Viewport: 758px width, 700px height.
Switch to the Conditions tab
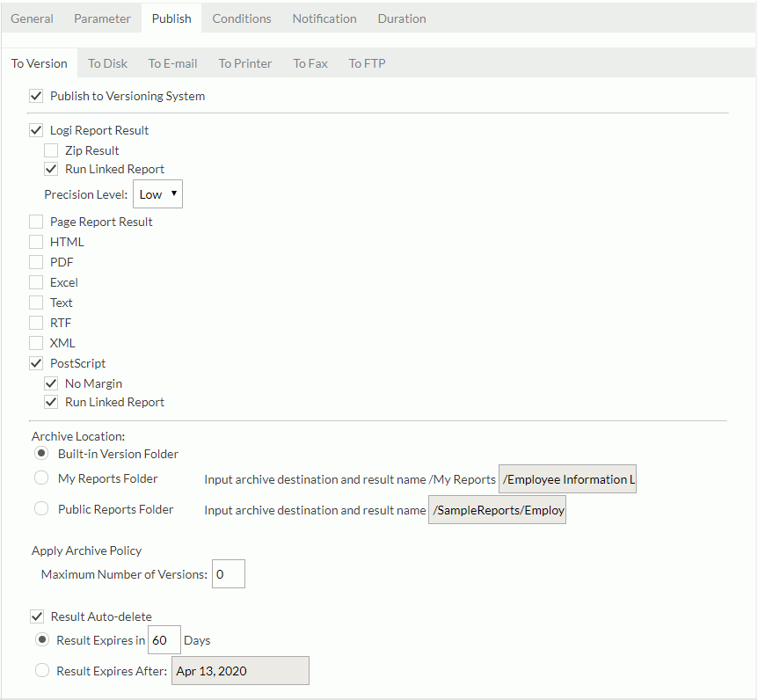pos(241,18)
